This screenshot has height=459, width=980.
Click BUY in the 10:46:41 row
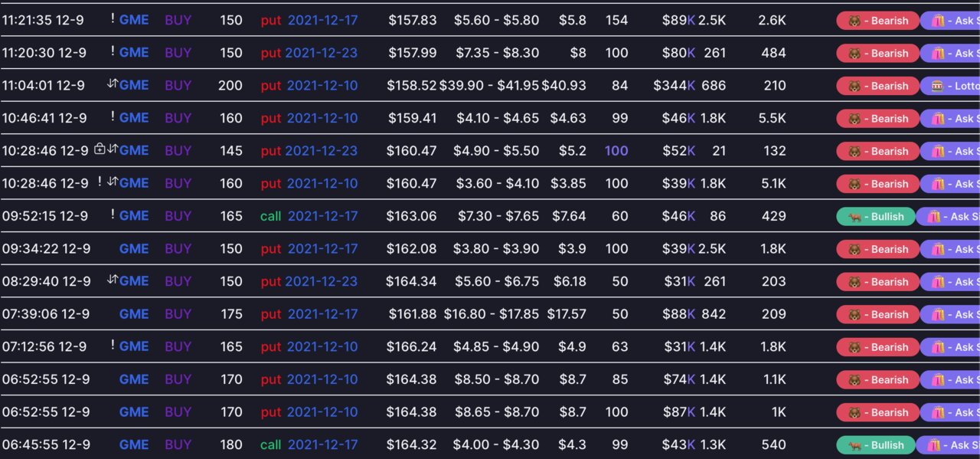178,118
